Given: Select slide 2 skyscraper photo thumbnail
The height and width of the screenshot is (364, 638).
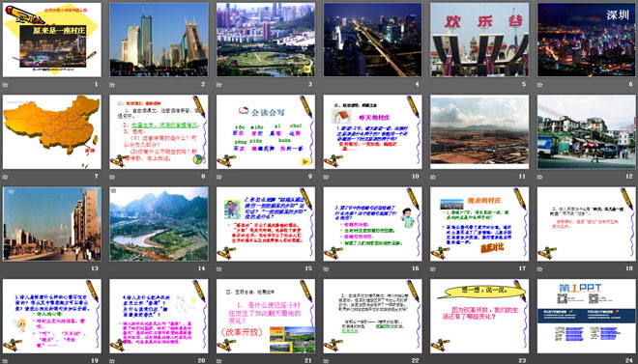Looking at the screenshot, I should [159, 40].
